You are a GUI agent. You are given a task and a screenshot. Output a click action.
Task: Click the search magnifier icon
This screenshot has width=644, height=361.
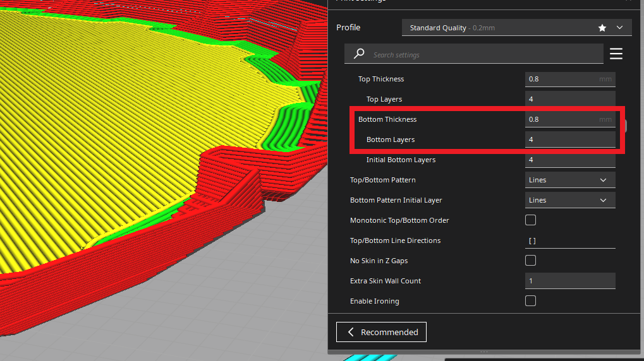click(359, 53)
